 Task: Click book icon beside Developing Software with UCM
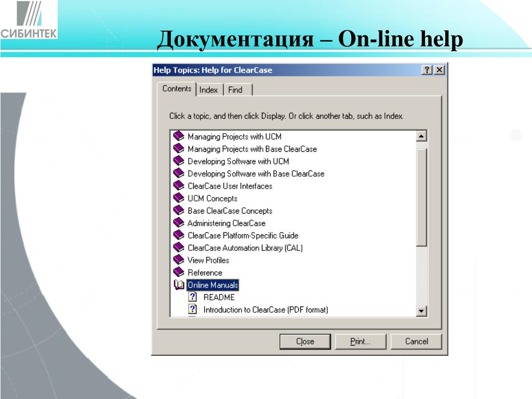[x=179, y=161]
